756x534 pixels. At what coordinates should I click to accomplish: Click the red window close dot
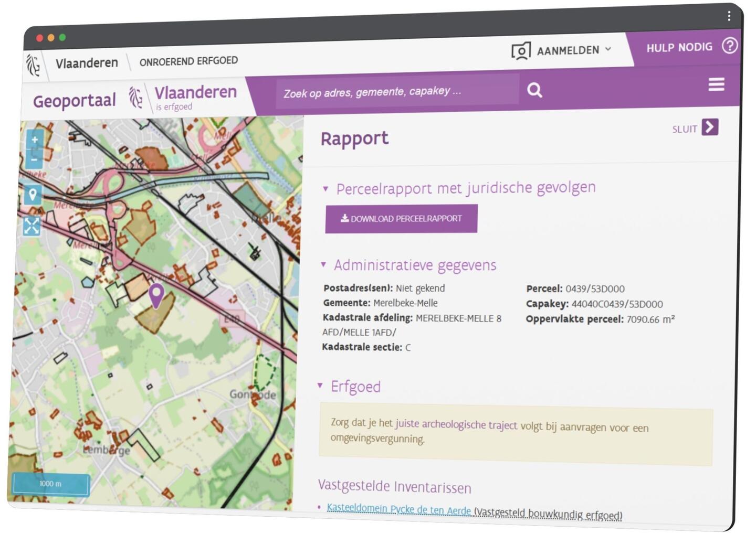(39, 38)
